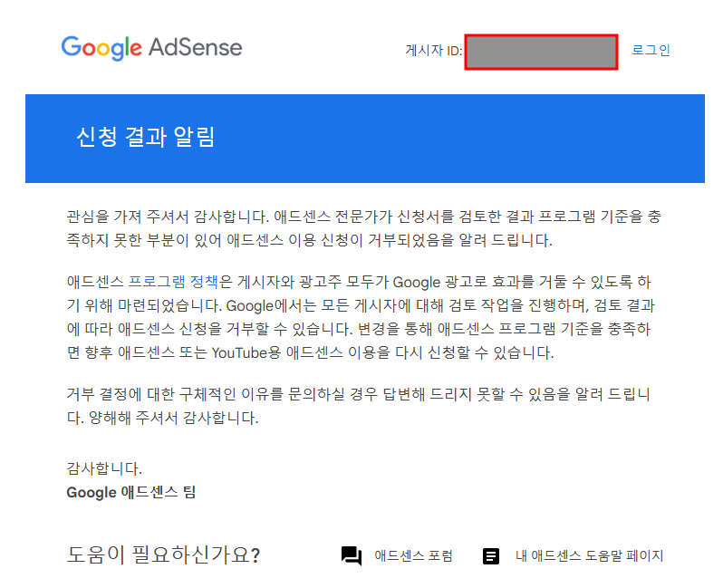Image resolution: width=723 pixels, height=588 pixels.
Task: Click the 게시자 ID: label
Action: [433, 50]
